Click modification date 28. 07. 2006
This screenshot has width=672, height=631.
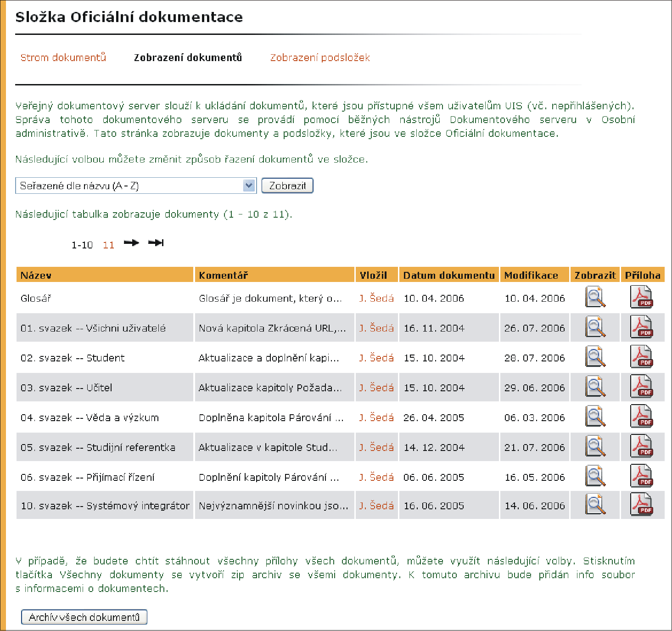pos(535,358)
